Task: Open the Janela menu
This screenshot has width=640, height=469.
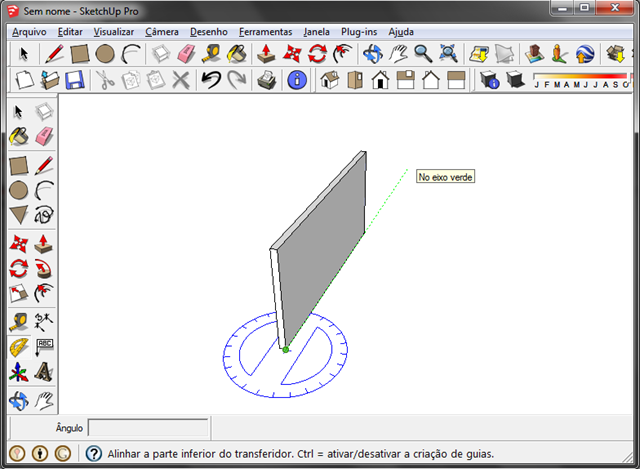Action: tap(316, 32)
